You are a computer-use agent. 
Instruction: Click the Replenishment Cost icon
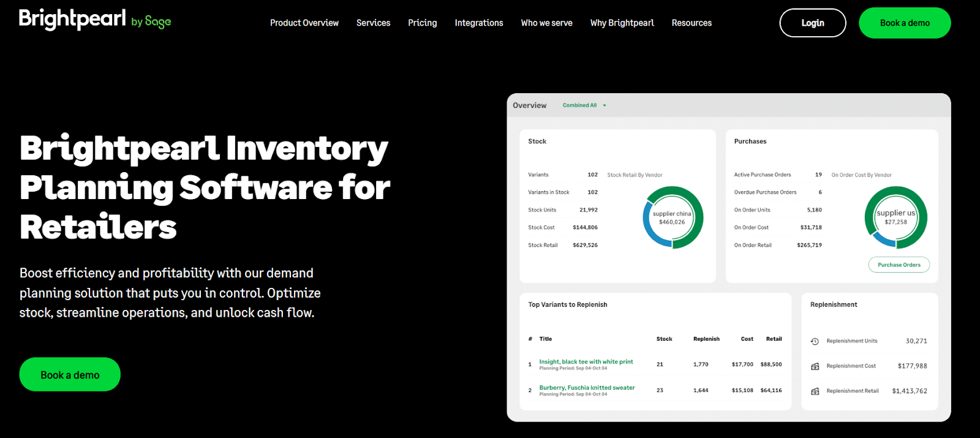(x=815, y=366)
